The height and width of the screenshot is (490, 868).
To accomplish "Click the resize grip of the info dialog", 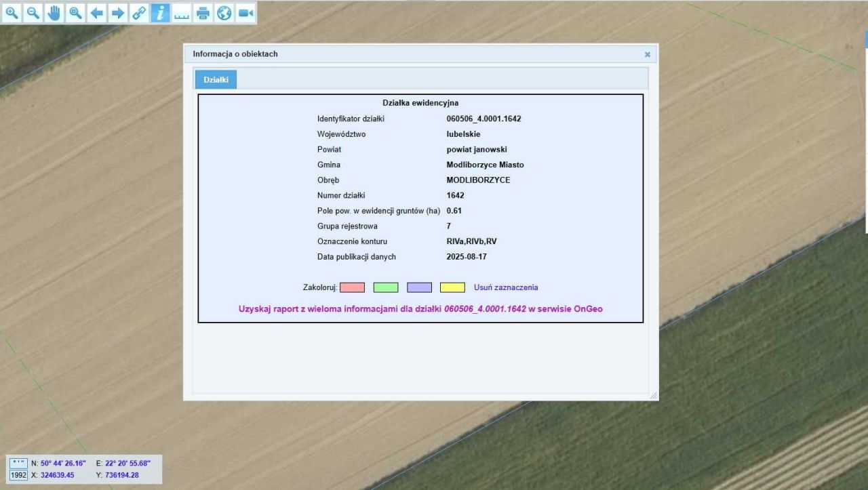I will click(653, 395).
